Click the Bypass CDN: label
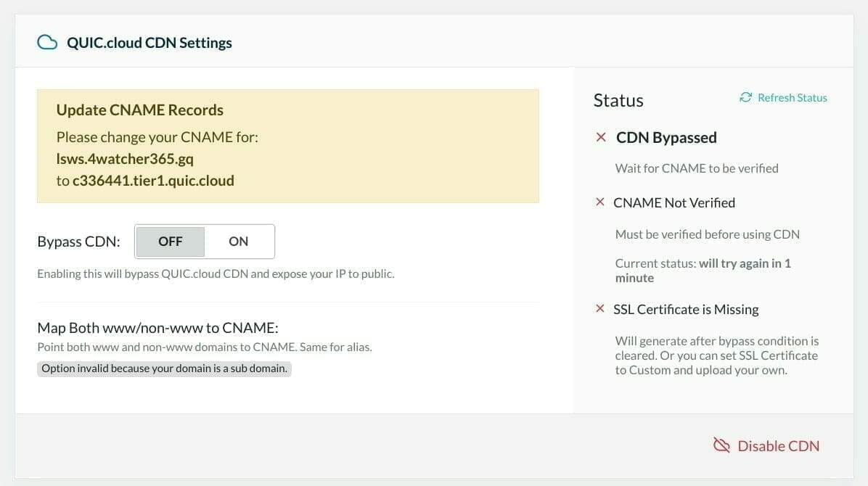 tap(78, 242)
